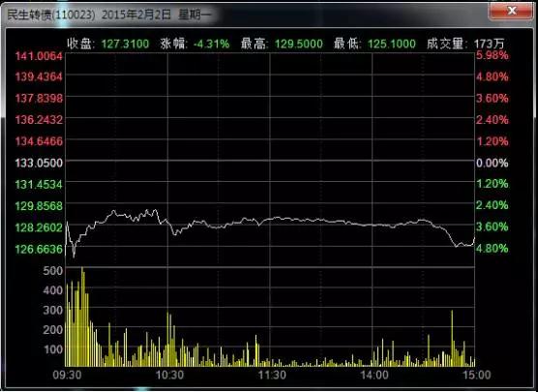
Task: Click the 最高 value 129.5000
Action: coord(299,44)
